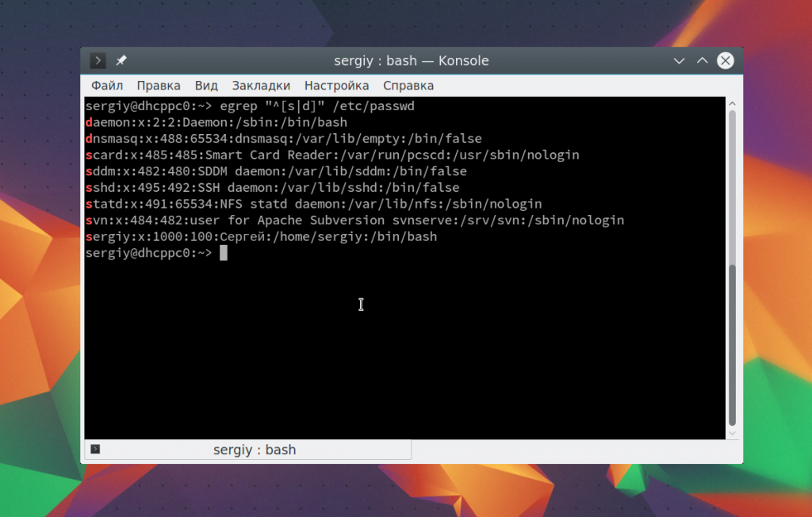
Task: Click the empty prompt with block cursor
Action: [x=156, y=253]
